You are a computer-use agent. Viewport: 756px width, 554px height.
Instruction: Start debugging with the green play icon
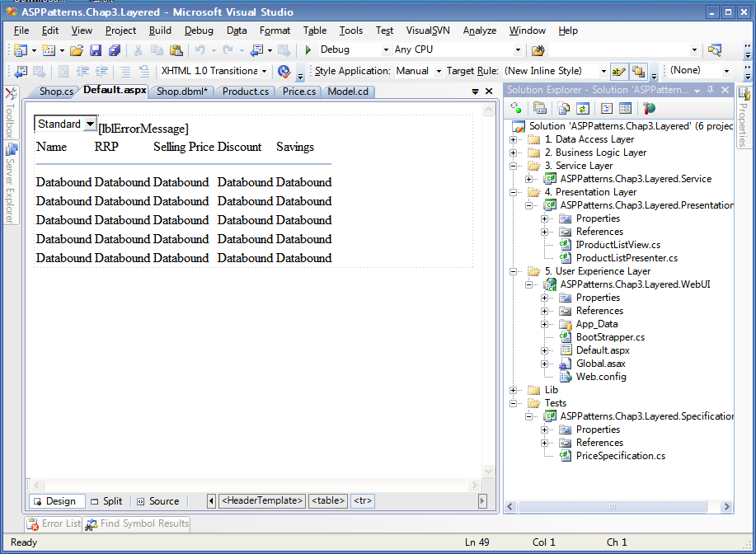coord(308,49)
